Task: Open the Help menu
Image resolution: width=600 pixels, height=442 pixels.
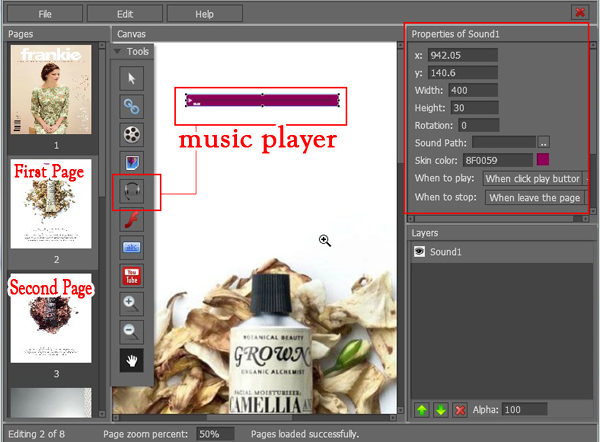Action: click(x=205, y=14)
